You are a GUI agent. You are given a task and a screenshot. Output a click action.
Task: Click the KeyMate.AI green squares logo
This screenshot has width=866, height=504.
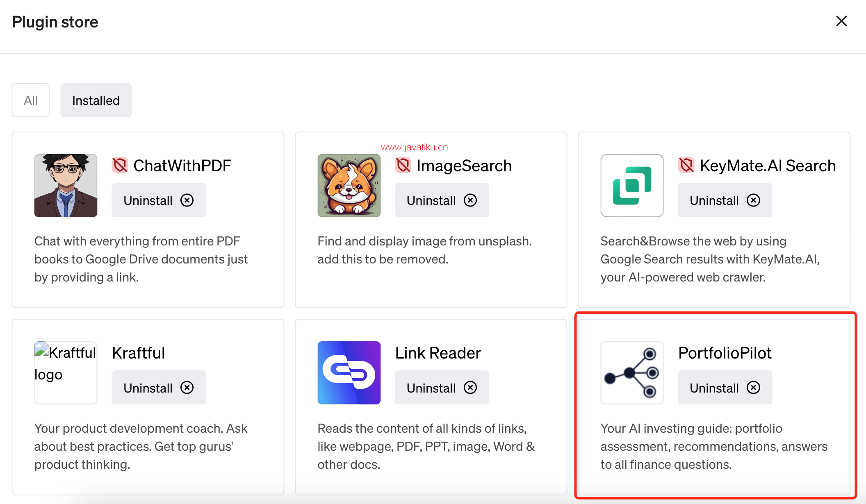coord(632,186)
